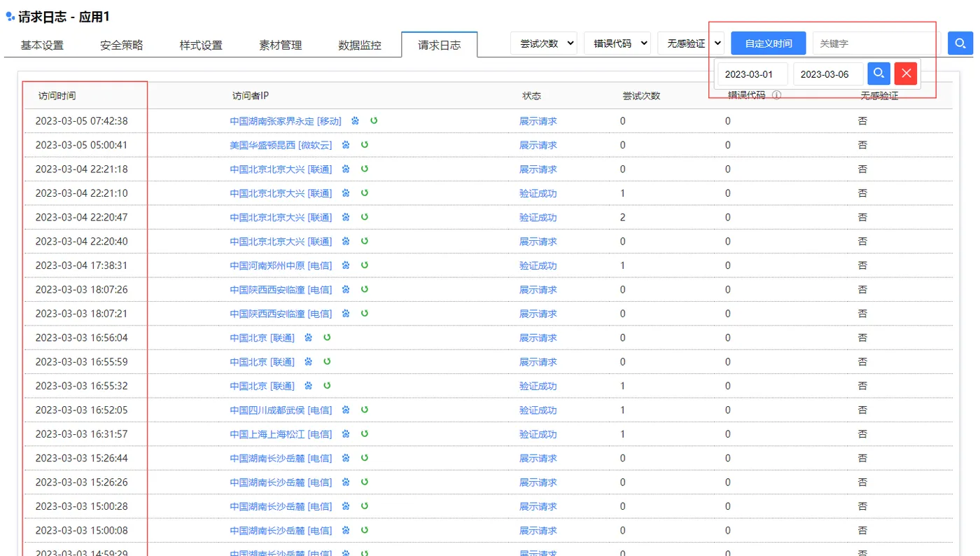The width and height of the screenshot is (980, 556).
Task: Click the refresh icon in the 15:00:28 row
Action: point(365,506)
